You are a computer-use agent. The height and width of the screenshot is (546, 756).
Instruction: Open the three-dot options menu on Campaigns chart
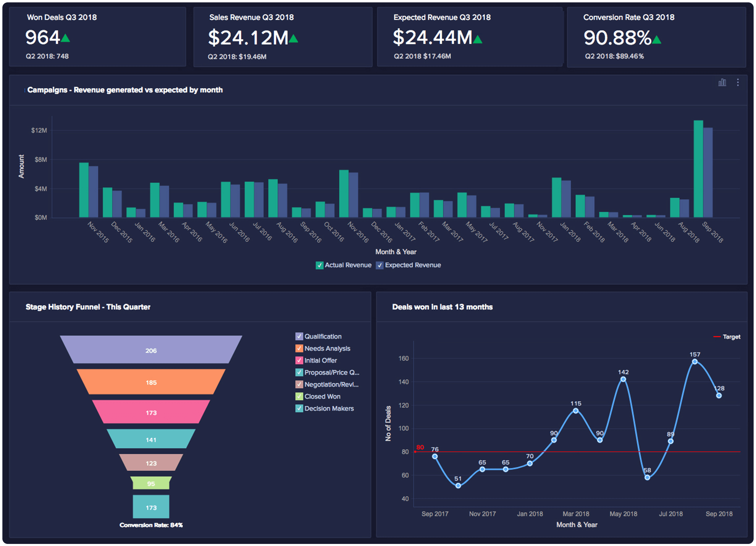click(x=738, y=82)
